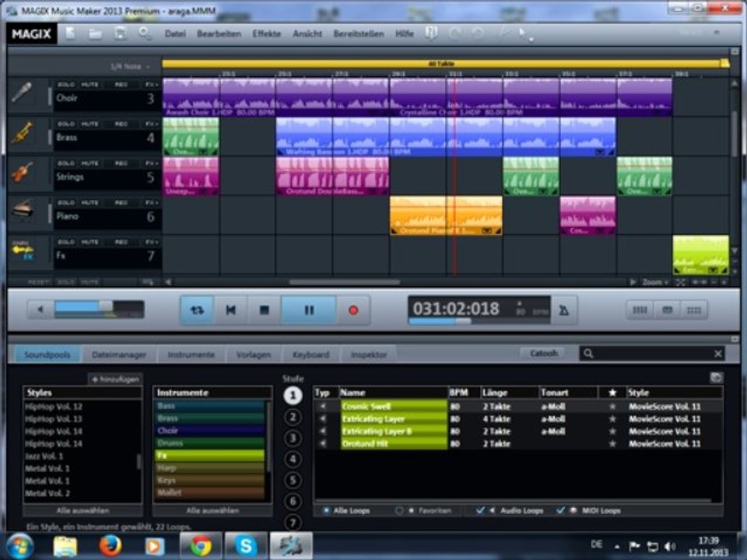Viewport: 747px width, 560px height.
Task: Click the magnifier icon in top toolbar
Action: 145,33
